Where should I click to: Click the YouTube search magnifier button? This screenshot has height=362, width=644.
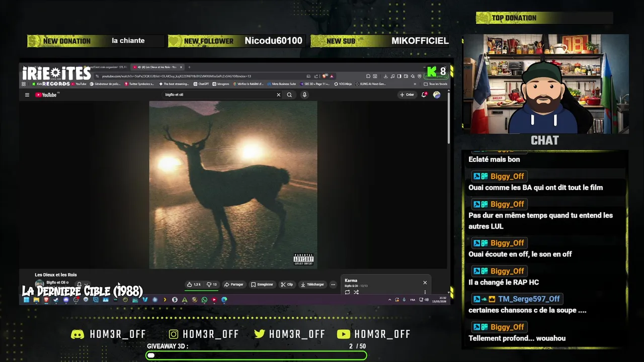pyautogui.click(x=289, y=95)
